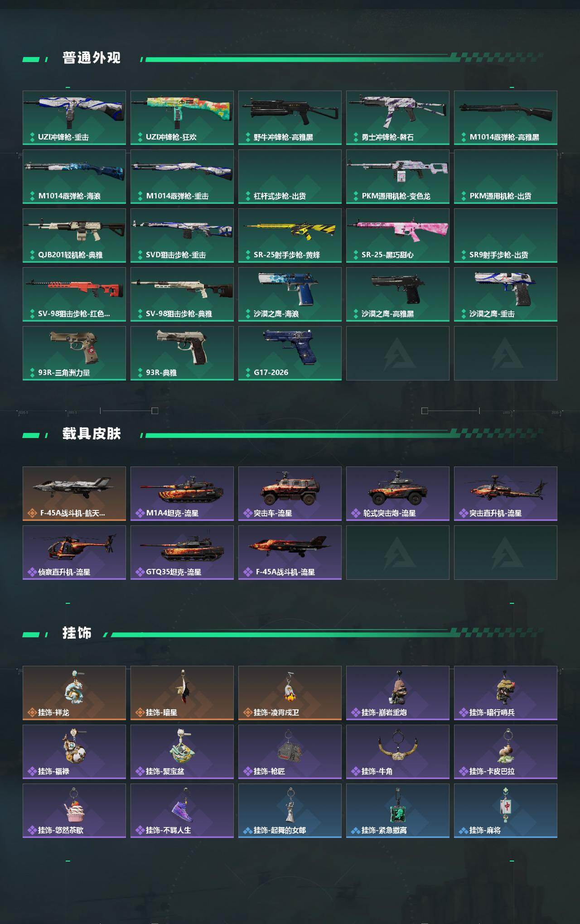Open the F-45A战斗机-航天 vehicle skin
The width and height of the screenshot is (580, 924).
click(x=74, y=494)
